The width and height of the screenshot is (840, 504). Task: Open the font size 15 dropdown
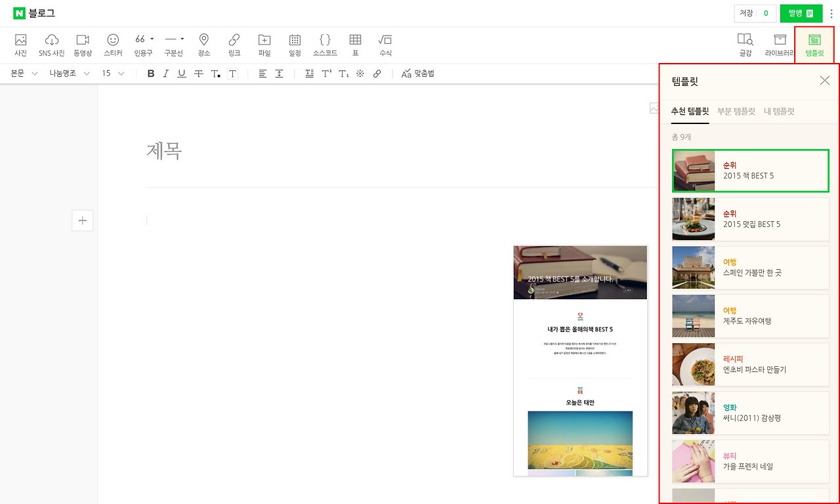pyautogui.click(x=113, y=73)
